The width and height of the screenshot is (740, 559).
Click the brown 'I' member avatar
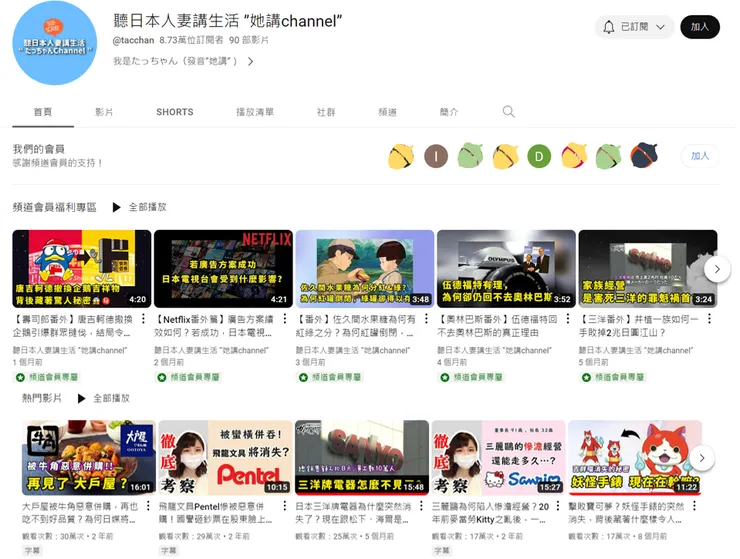(436, 156)
